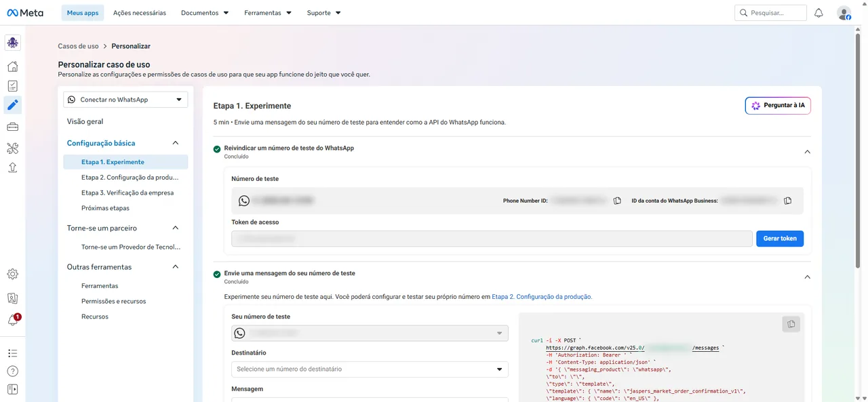Click the Meta logo in the header

click(x=24, y=13)
